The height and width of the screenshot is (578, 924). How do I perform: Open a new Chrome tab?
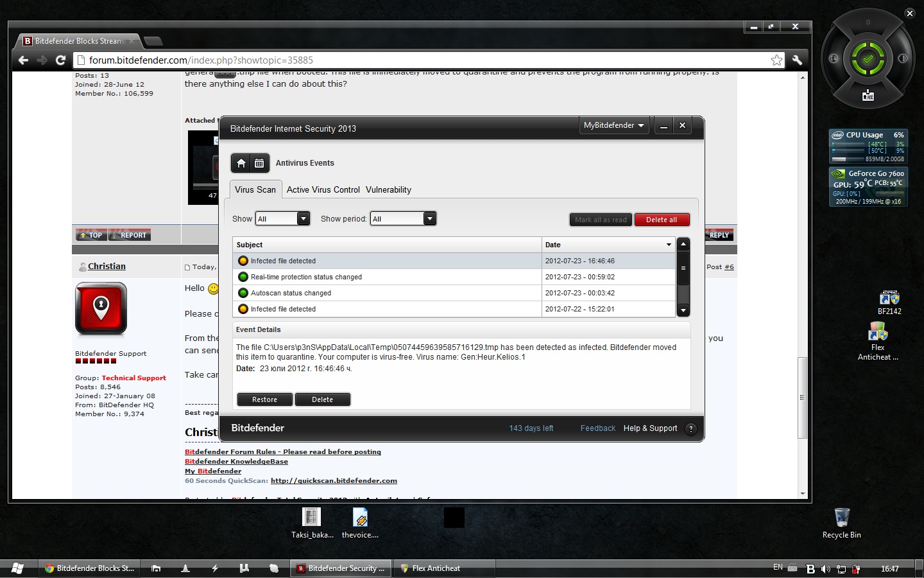click(x=153, y=42)
